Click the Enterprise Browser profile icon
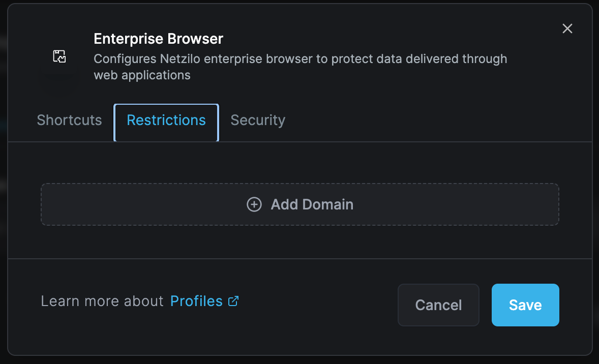Screen dimensions: 599x364 tap(59, 56)
